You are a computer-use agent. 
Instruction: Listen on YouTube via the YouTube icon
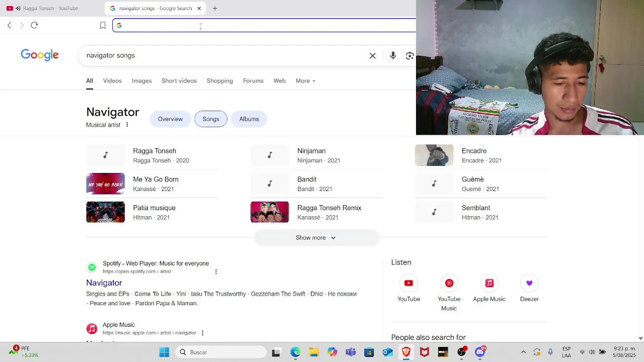(409, 283)
